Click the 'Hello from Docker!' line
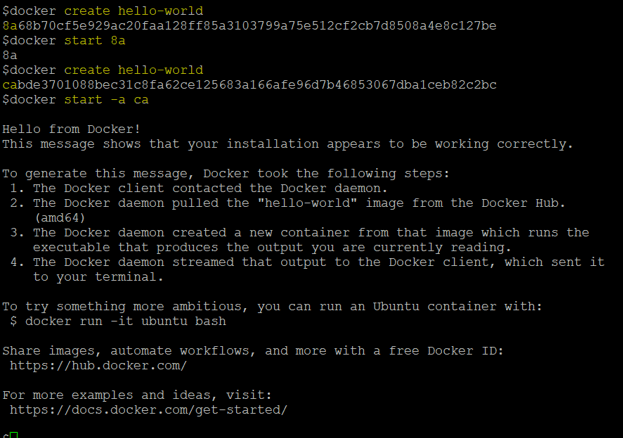The width and height of the screenshot is (623, 438). 72,129
